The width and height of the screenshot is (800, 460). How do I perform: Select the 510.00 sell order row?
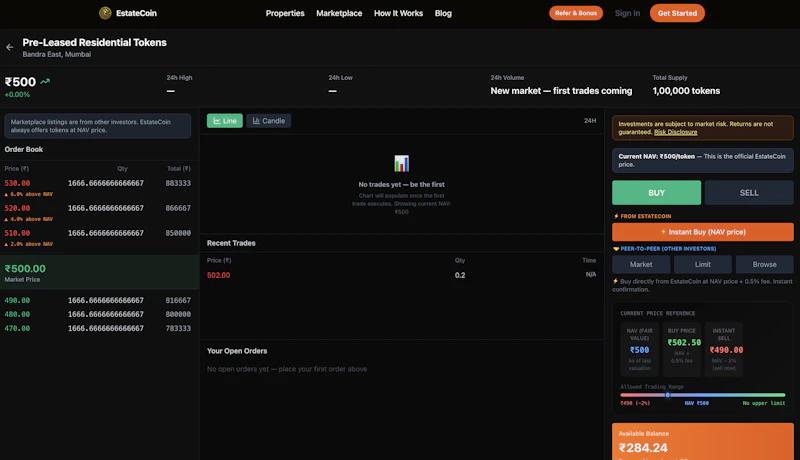point(97,237)
